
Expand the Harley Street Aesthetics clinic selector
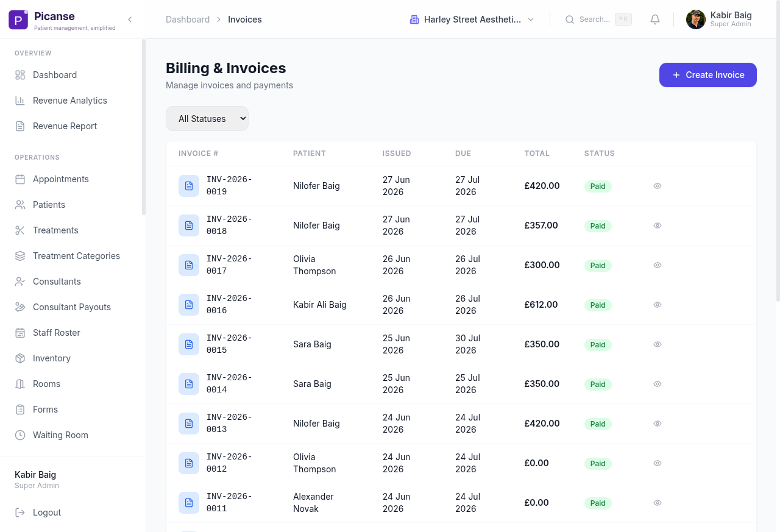(x=472, y=20)
